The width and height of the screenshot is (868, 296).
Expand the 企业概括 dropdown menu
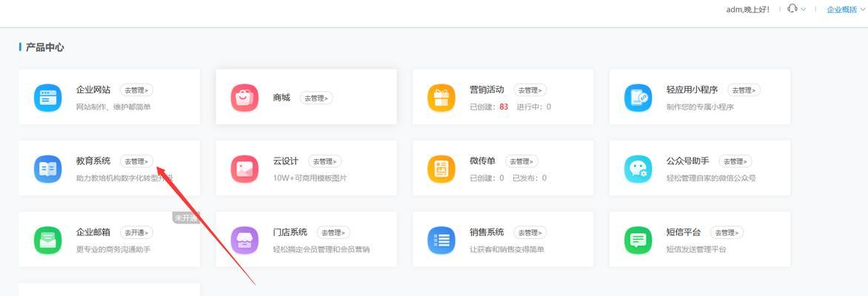(x=845, y=10)
